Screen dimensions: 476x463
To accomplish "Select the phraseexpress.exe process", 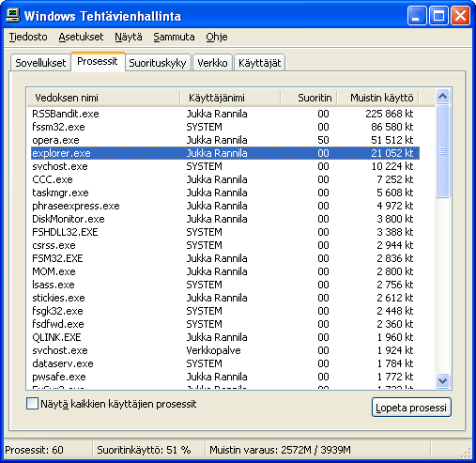I will [x=225, y=206].
